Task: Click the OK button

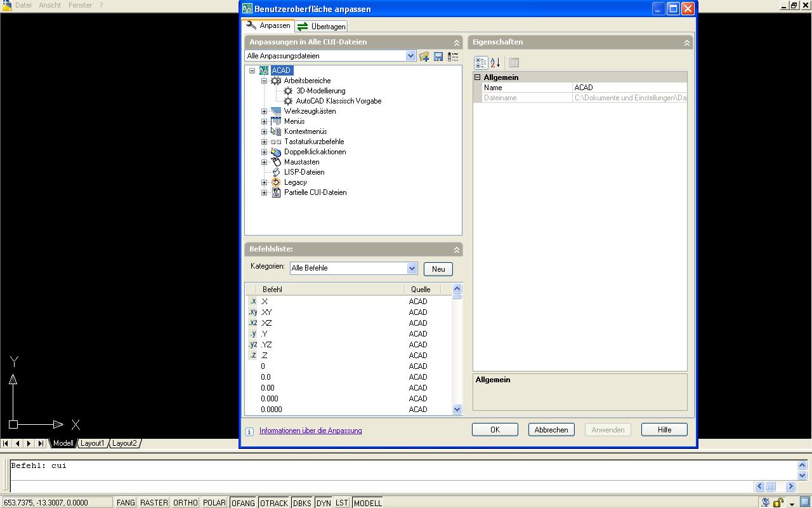Action: pos(495,430)
